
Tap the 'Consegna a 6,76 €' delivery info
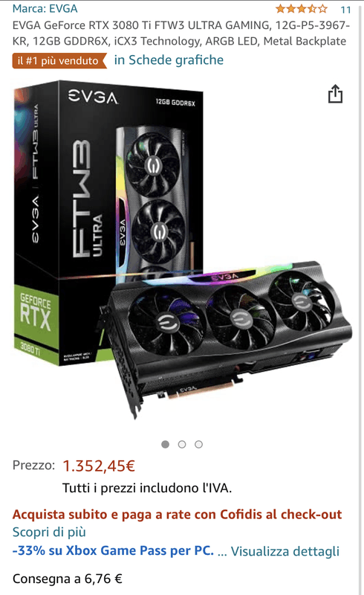click(68, 579)
